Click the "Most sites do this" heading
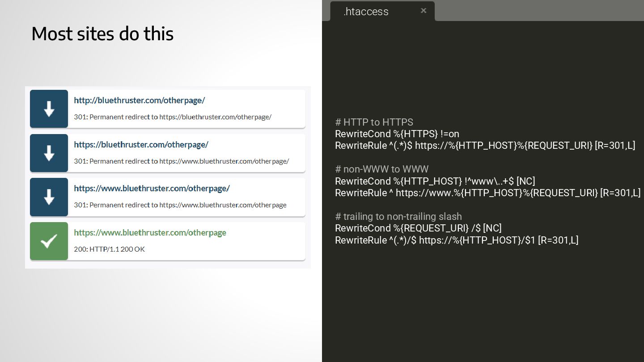 (x=102, y=34)
